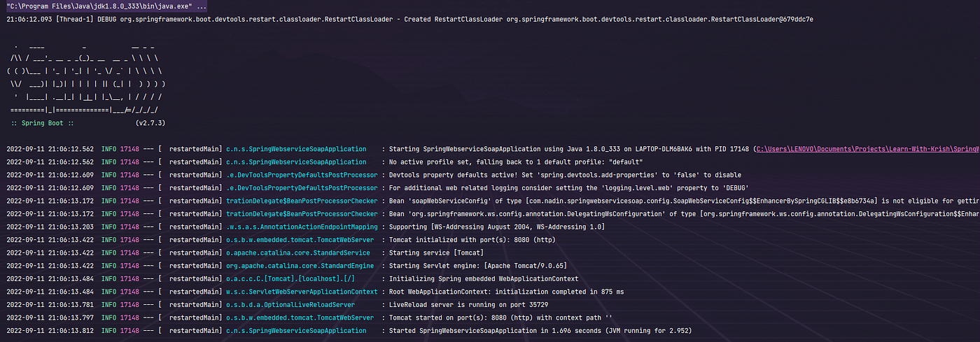Click the Created RestartClassLoader DEBUG line
This screenshot has height=342, width=980.
[x=409, y=20]
